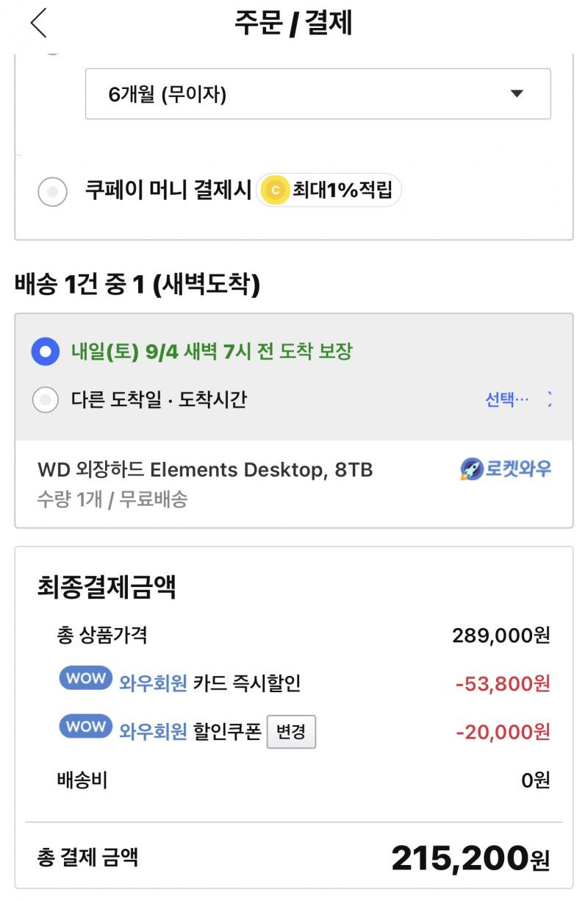Tap the 최종결제금액 section heading

click(x=107, y=587)
